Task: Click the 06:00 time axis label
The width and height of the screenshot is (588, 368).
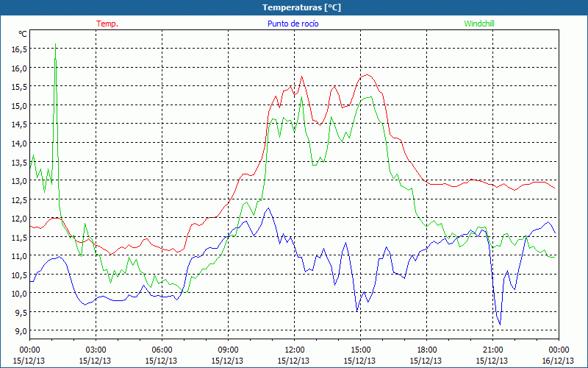Action: pyautogui.click(x=162, y=350)
